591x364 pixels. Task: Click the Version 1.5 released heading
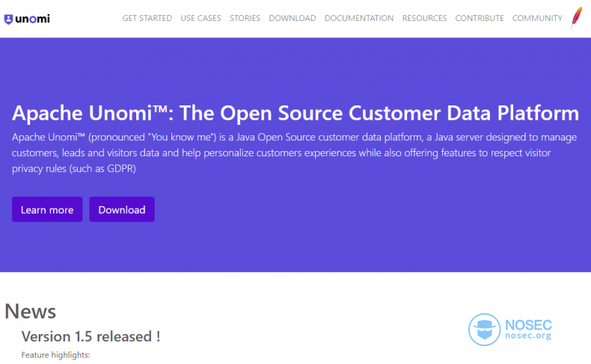[x=91, y=336]
